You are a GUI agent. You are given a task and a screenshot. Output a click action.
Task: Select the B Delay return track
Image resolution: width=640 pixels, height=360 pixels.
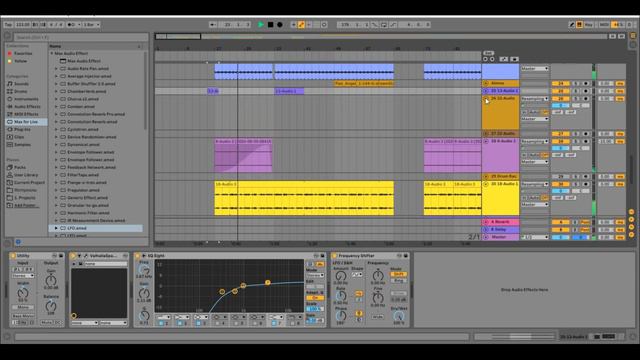click(x=500, y=229)
